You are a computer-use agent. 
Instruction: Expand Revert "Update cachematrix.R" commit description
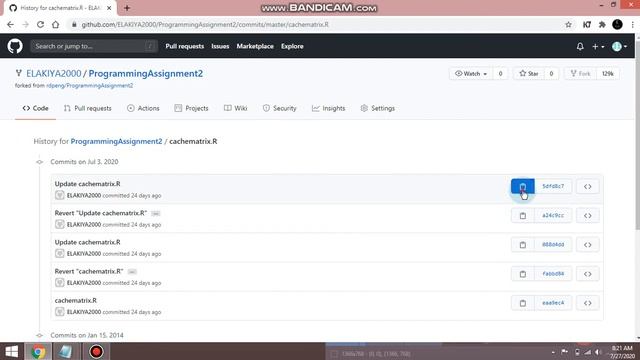156,213
